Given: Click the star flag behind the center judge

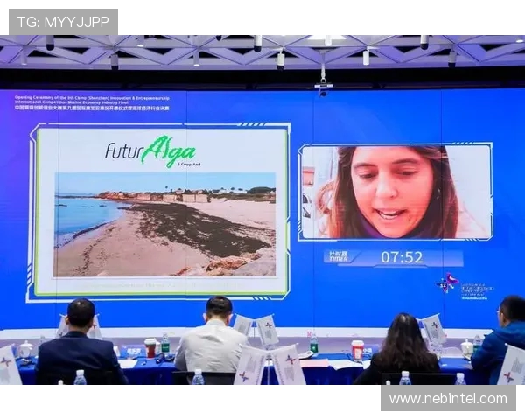Looking at the screenshot, I should (242, 324).
